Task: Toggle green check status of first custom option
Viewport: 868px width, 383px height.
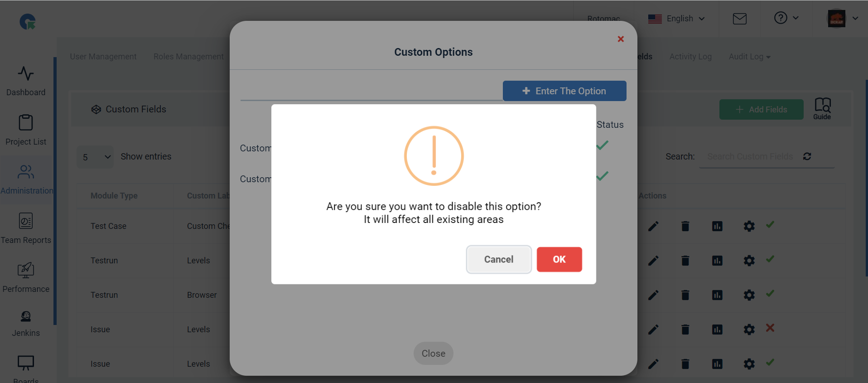Action: tap(602, 145)
